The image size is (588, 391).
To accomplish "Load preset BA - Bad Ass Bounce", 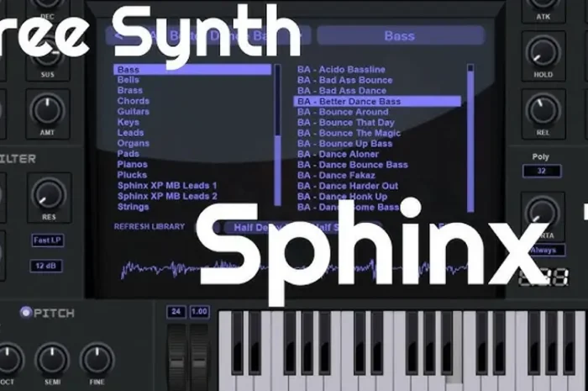I will point(344,80).
